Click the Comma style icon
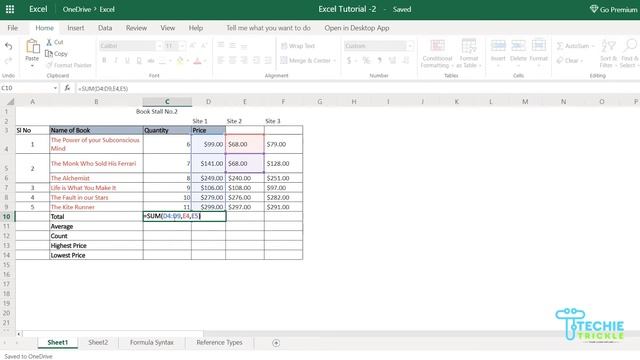Screen dimensions: 640x360 click(380, 61)
